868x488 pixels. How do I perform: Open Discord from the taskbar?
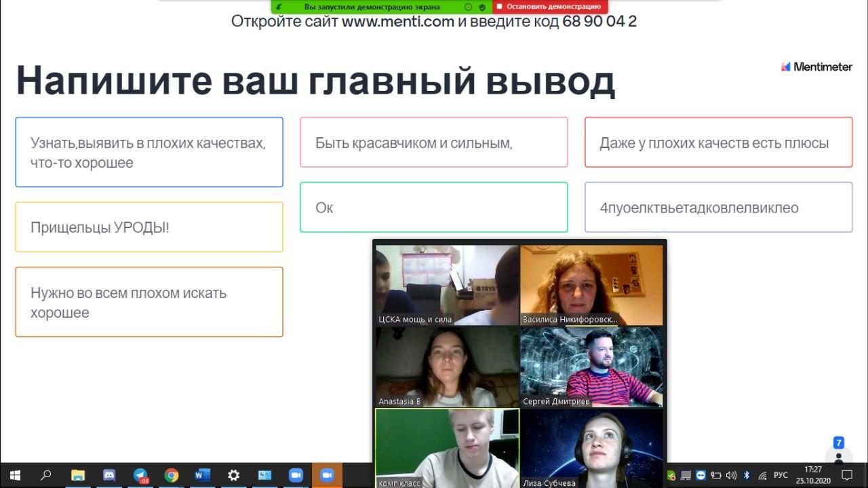pyautogui.click(x=109, y=475)
